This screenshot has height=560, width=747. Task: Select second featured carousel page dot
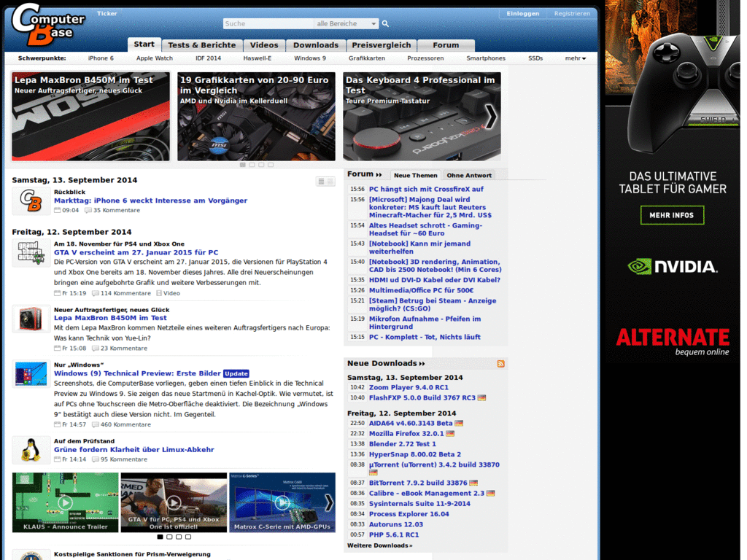tap(252, 165)
